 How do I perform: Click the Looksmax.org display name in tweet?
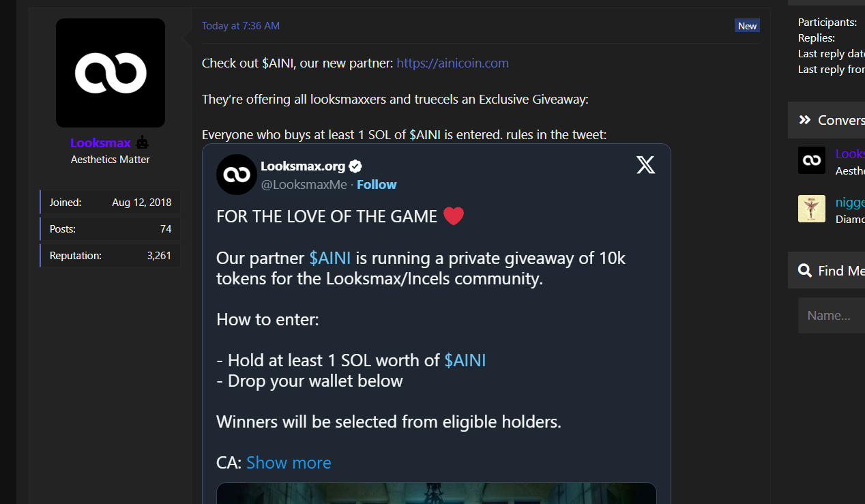coord(304,166)
